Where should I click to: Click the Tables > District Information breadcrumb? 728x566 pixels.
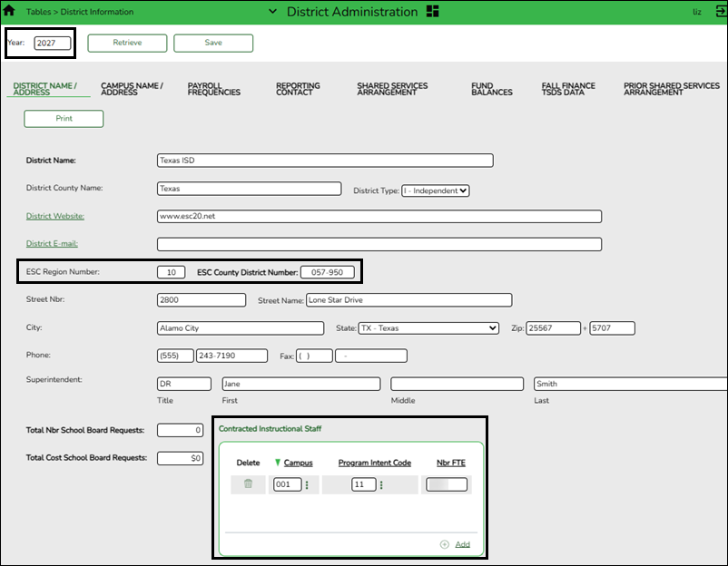coord(80,12)
